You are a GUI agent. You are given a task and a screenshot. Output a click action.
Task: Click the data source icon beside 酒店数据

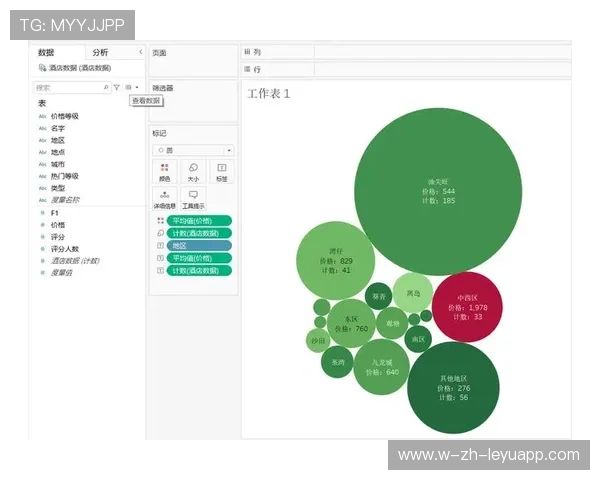(x=42, y=68)
